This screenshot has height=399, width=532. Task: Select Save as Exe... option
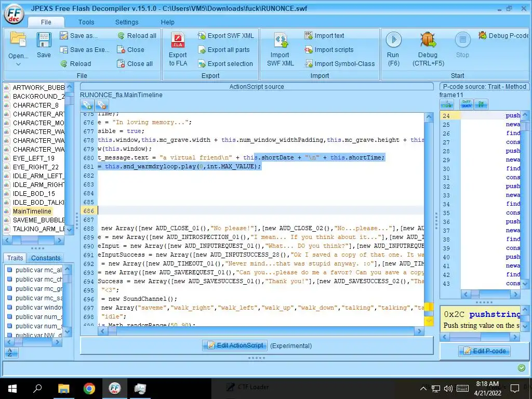pos(85,49)
